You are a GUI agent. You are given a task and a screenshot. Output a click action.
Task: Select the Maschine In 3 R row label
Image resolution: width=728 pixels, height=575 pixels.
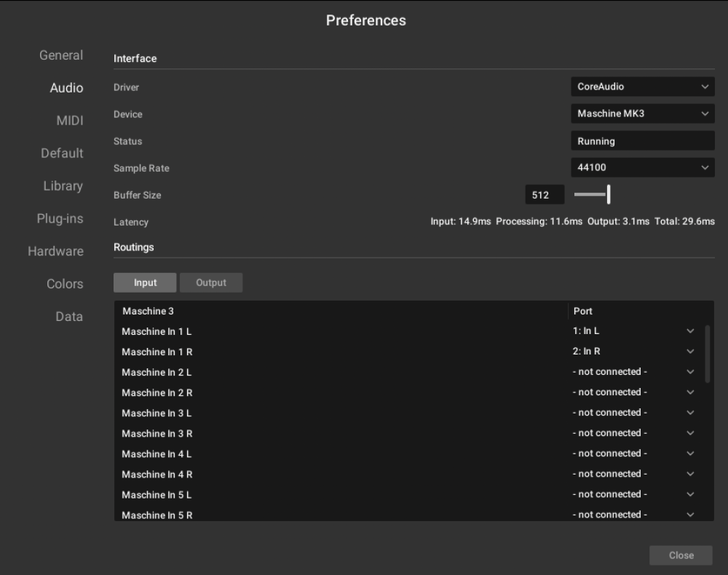click(157, 434)
